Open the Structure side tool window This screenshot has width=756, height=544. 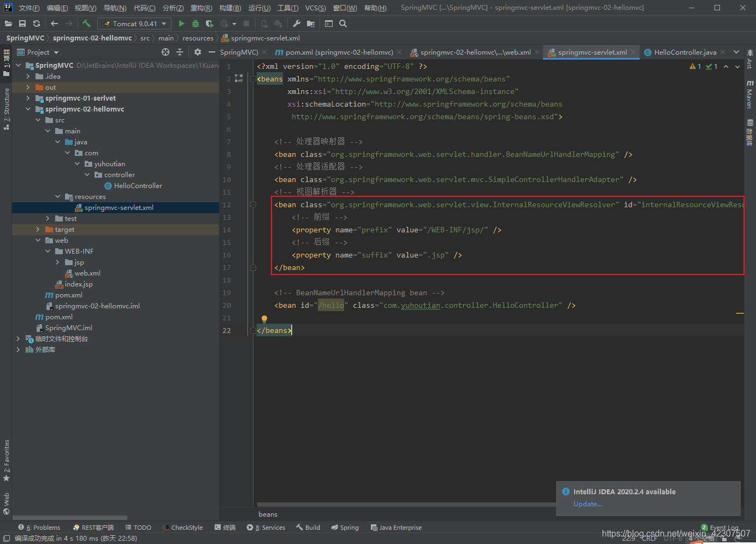[6, 109]
